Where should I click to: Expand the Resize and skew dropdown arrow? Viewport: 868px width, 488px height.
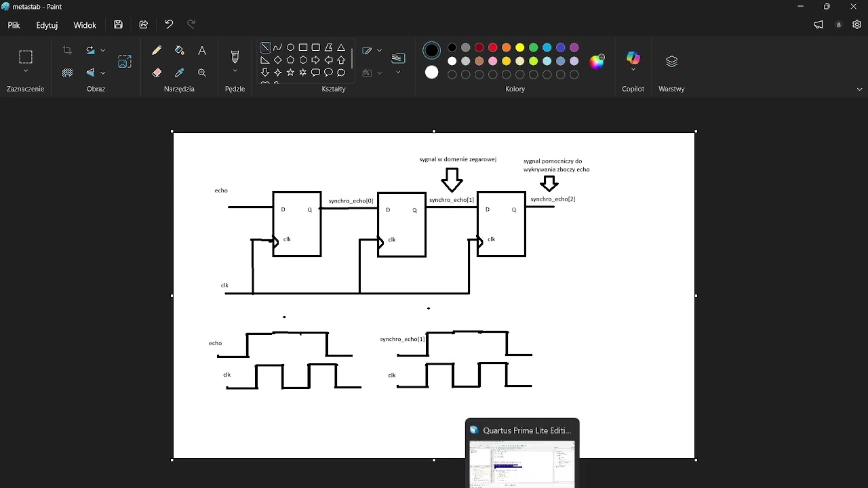point(104,51)
